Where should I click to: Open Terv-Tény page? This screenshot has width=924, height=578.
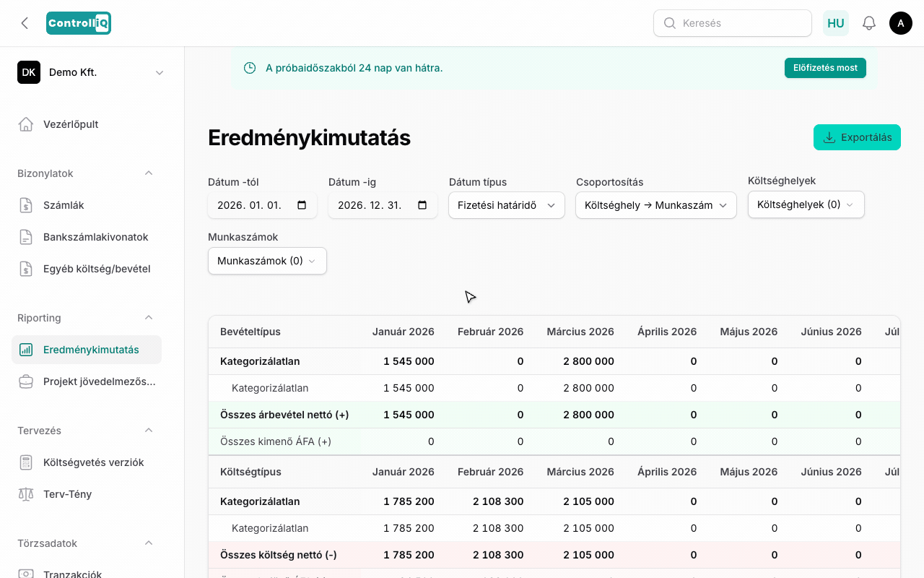[x=87, y=494]
